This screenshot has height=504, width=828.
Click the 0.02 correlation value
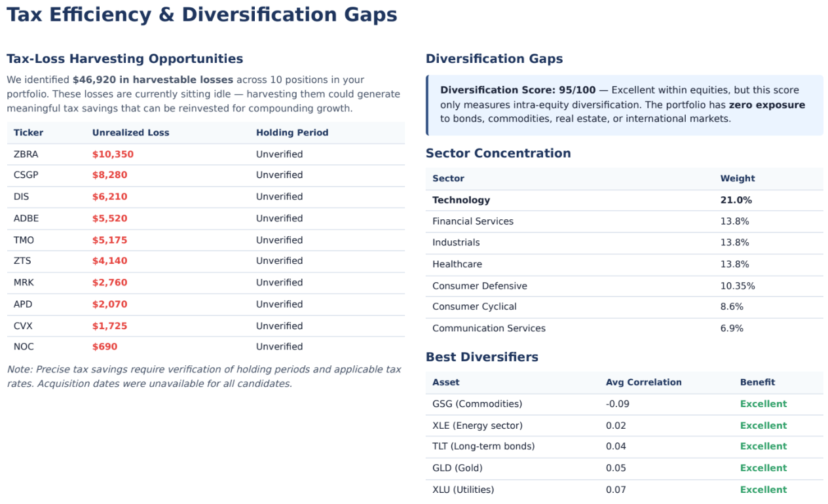616,426
